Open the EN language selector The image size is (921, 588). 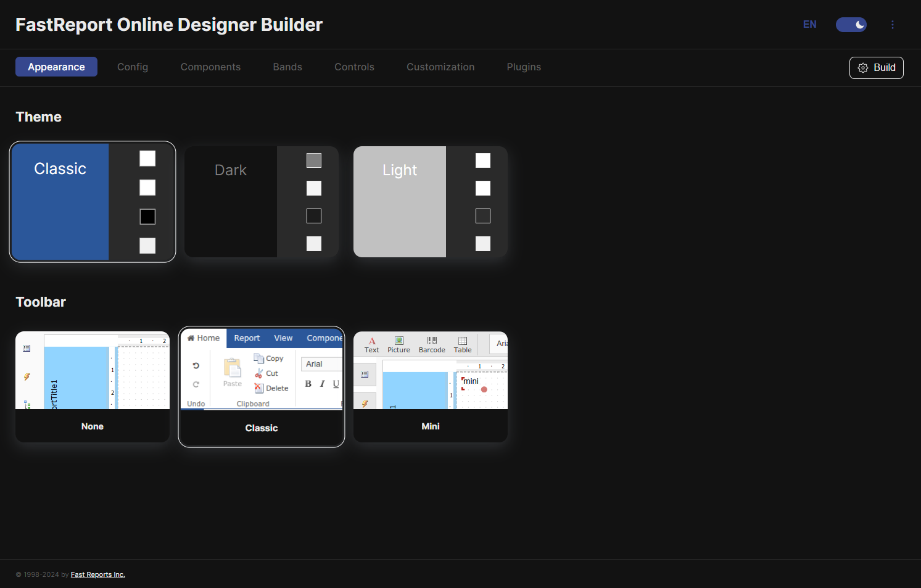pyautogui.click(x=809, y=25)
